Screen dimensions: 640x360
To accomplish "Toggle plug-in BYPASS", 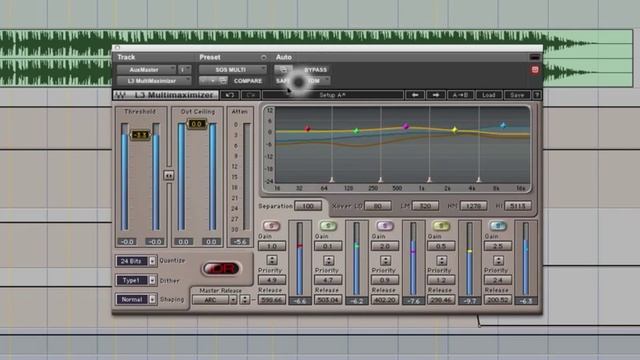I will point(316,70).
